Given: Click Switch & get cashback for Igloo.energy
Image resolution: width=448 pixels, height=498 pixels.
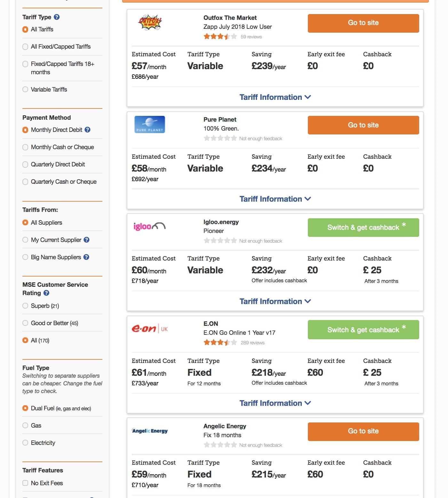Looking at the screenshot, I should (x=363, y=228).
